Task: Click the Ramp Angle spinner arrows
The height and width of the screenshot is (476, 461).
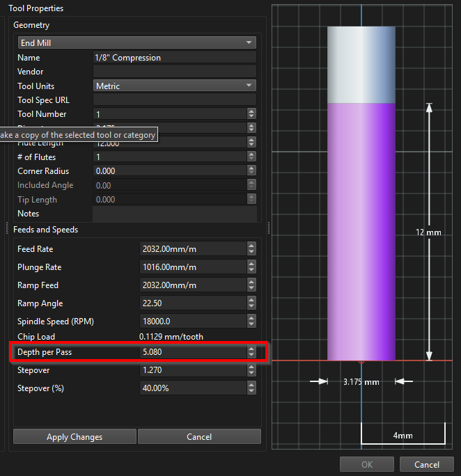Action: [x=251, y=303]
